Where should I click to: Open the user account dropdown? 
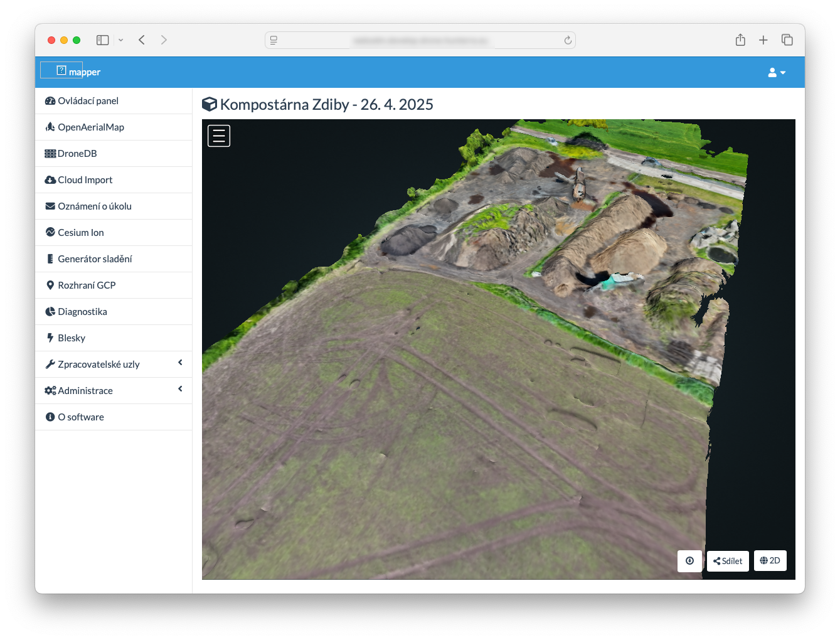pos(776,73)
